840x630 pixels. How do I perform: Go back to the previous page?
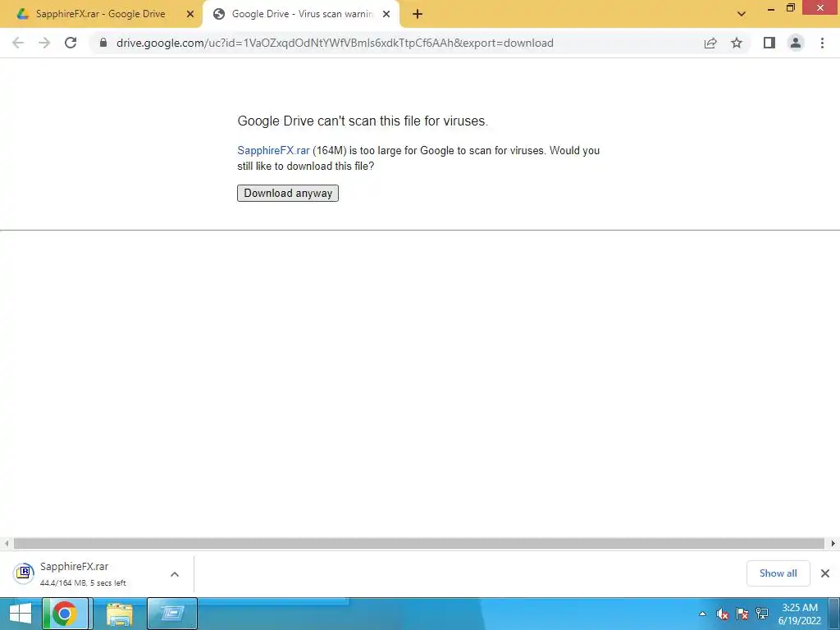pos(18,43)
